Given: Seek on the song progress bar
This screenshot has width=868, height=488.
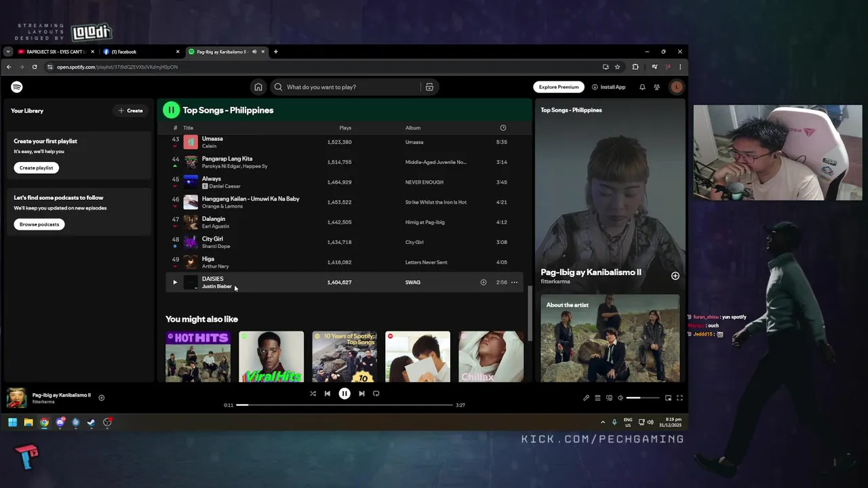Looking at the screenshot, I should pyautogui.click(x=344, y=405).
